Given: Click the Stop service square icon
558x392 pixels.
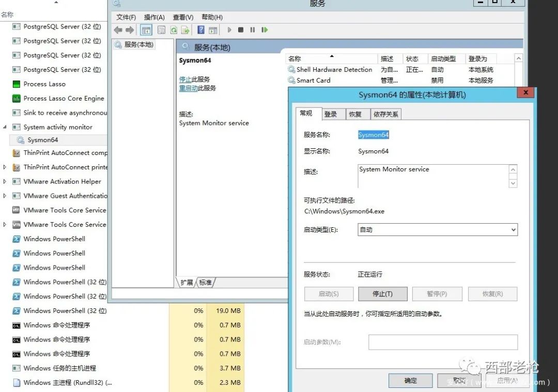Looking at the screenshot, I should (241, 30).
